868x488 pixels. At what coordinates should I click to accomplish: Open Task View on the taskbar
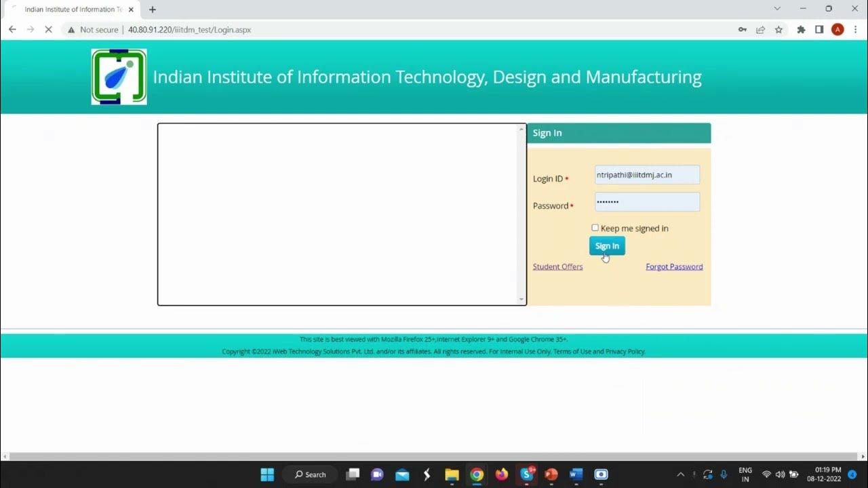coord(353,474)
